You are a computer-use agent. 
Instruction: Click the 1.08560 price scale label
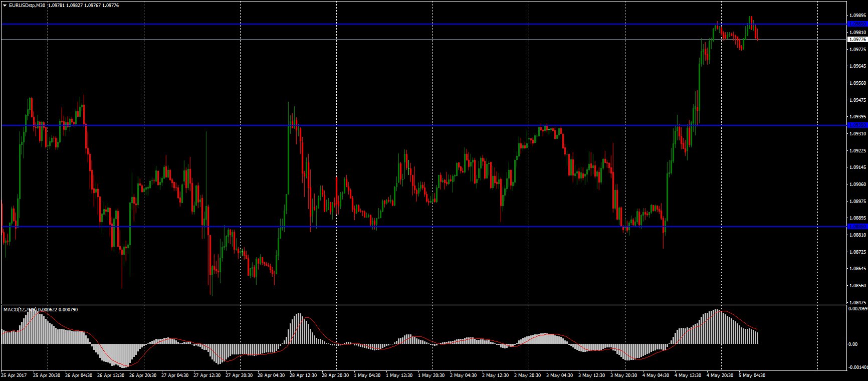click(858, 286)
